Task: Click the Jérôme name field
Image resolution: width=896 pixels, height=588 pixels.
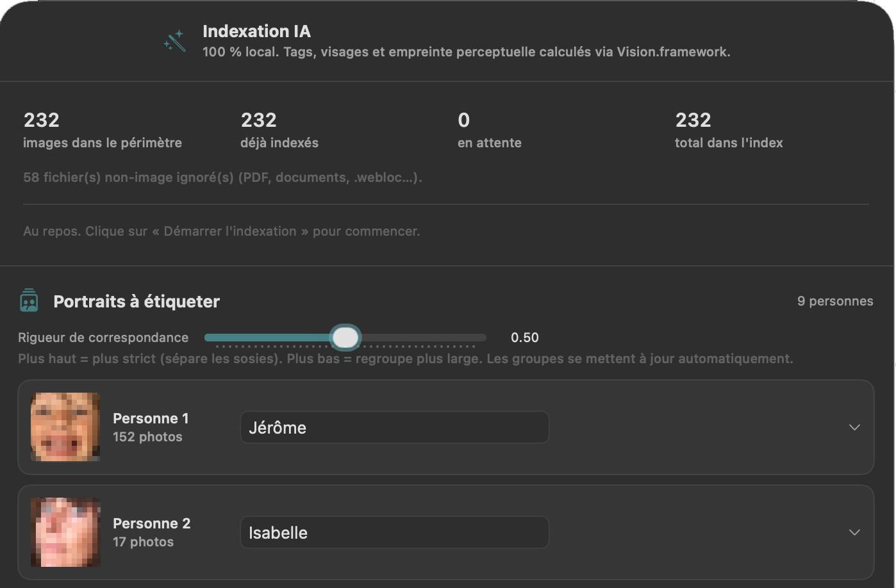Action: click(x=394, y=427)
